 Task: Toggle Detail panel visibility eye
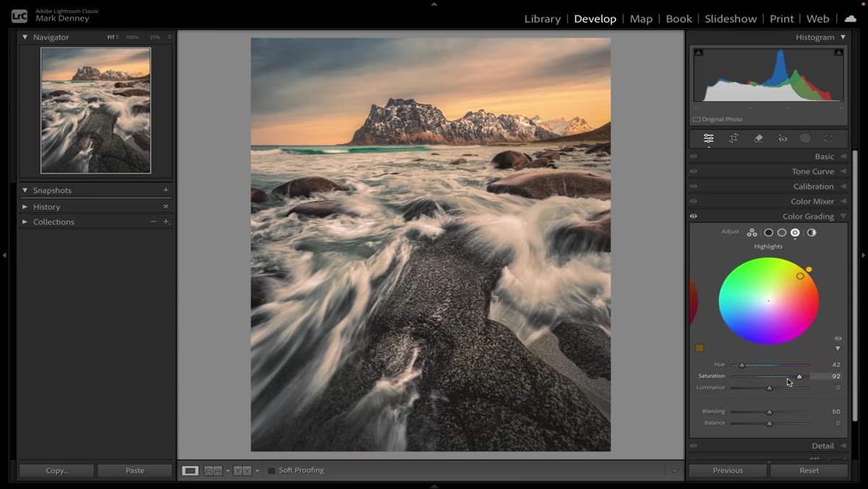coord(694,446)
